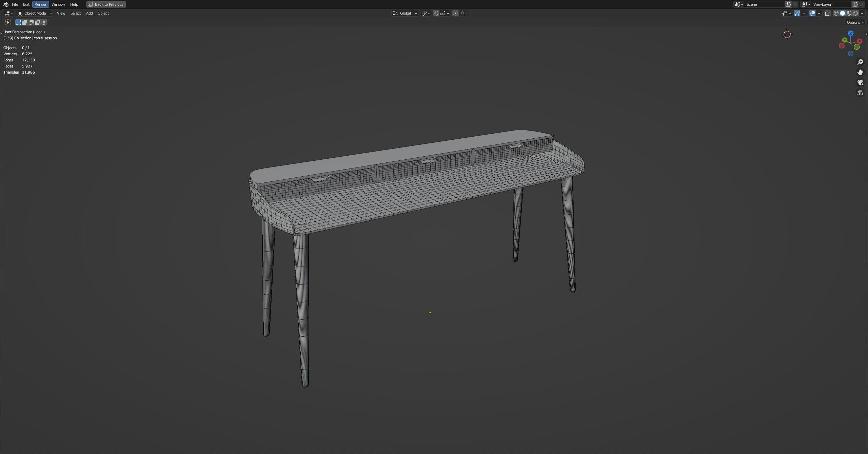Click the Blender logo icon

(6, 4)
